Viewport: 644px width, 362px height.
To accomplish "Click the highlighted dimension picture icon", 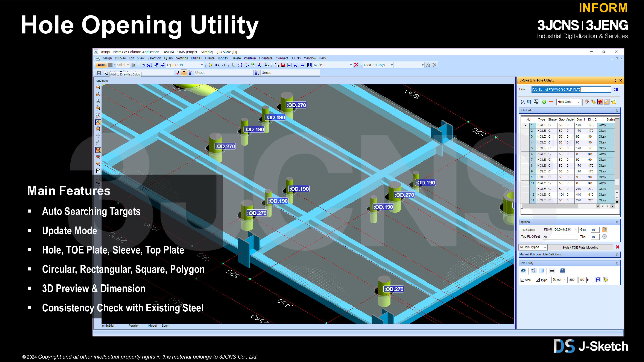I will click(x=607, y=102).
